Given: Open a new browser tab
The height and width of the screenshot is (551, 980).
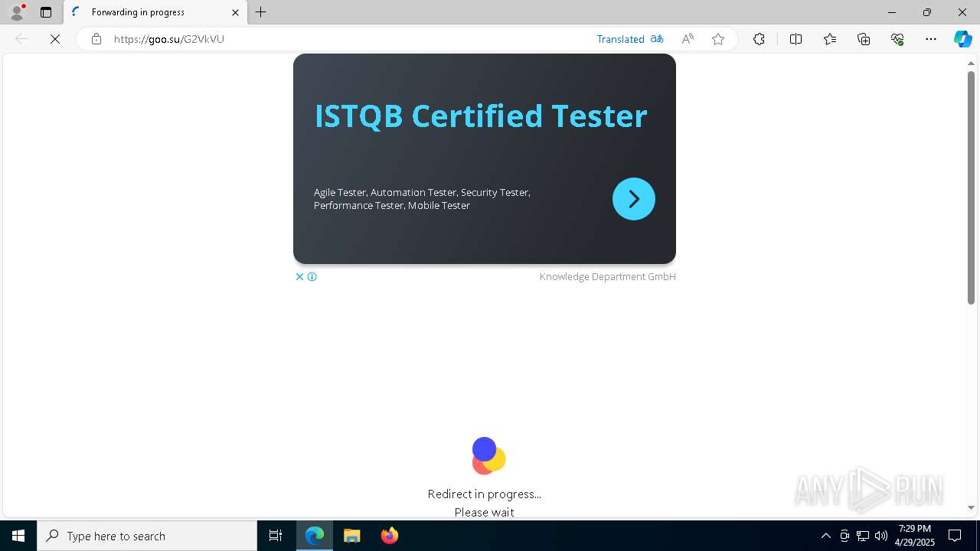Looking at the screenshot, I should click(261, 12).
